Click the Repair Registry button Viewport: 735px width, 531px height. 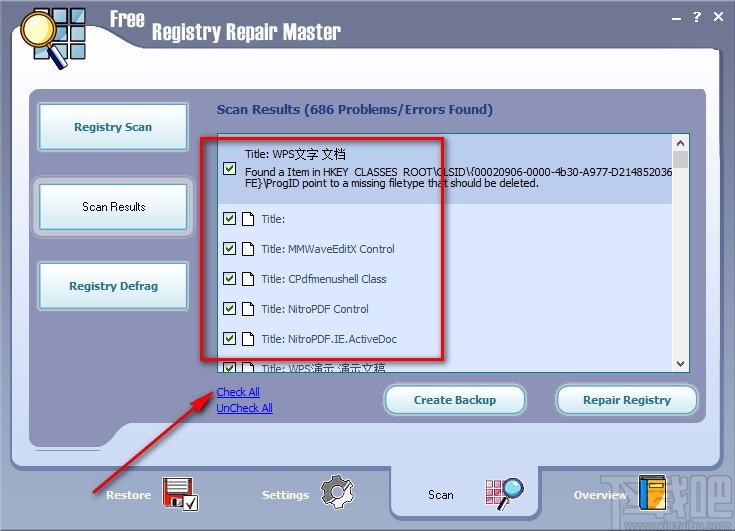point(627,400)
